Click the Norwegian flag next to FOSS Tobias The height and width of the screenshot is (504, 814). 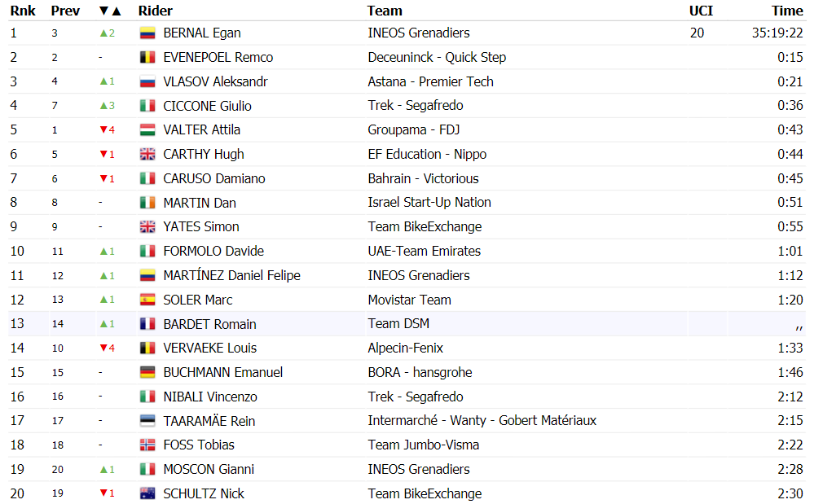[x=147, y=445]
